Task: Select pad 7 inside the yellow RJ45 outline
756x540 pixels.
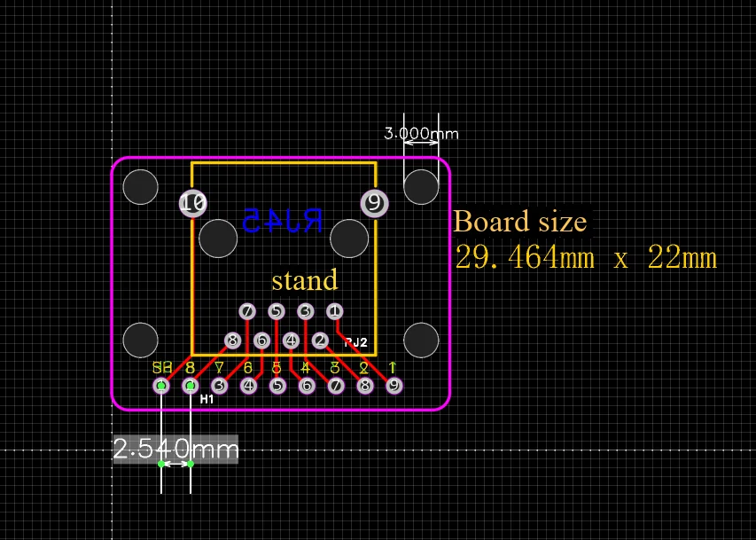Action: tap(247, 311)
